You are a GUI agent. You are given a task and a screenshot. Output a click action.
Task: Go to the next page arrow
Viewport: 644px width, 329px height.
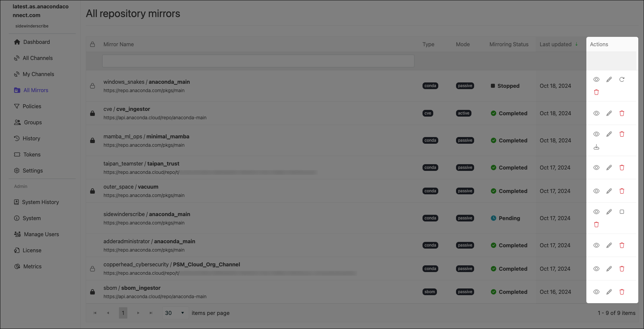(138, 313)
